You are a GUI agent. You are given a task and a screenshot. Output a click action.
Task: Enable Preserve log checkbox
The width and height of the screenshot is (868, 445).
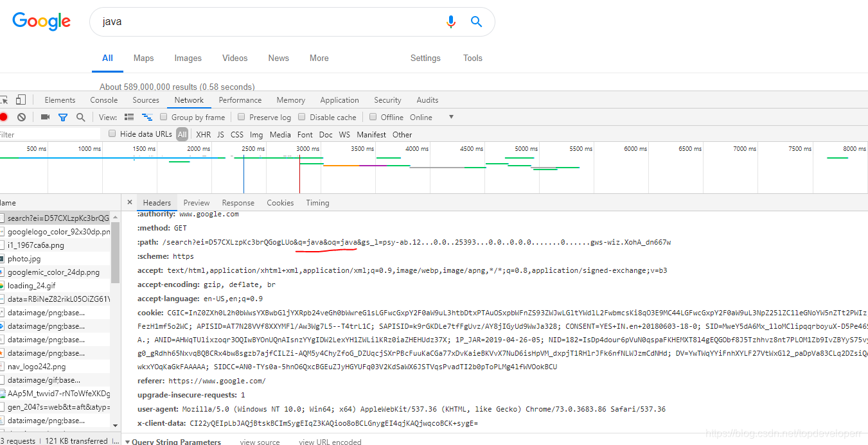pyautogui.click(x=242, y=117)
